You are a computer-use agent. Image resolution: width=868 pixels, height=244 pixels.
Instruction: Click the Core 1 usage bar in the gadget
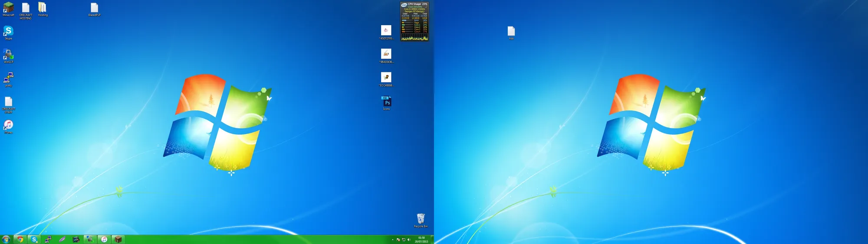pyautogui.click(x=407, y=25)
